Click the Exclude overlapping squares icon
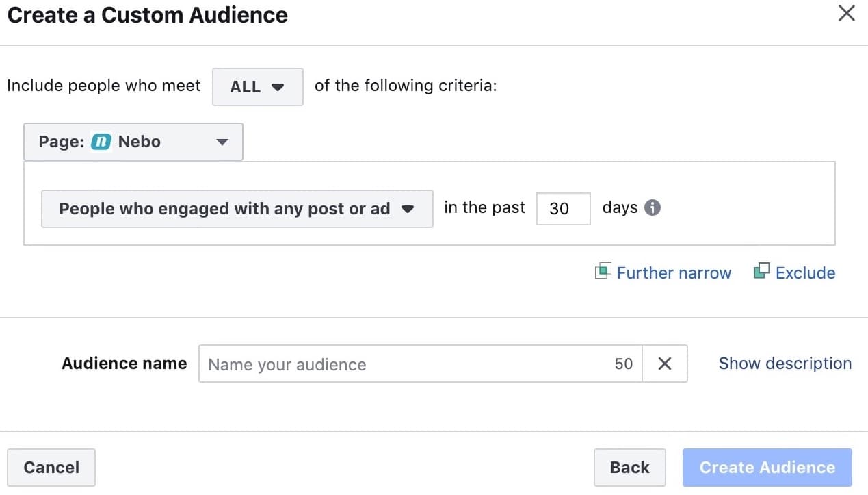868x495 pixels. (x=761, y=271)
